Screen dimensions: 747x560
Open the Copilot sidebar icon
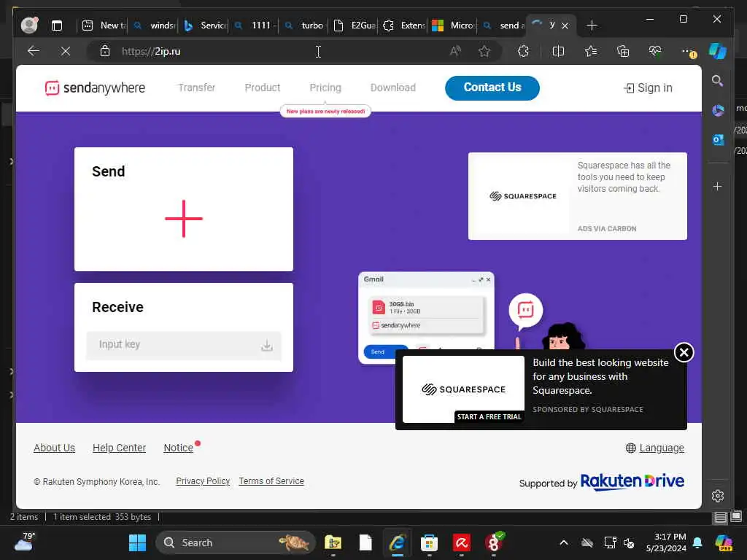click(718, 51)
